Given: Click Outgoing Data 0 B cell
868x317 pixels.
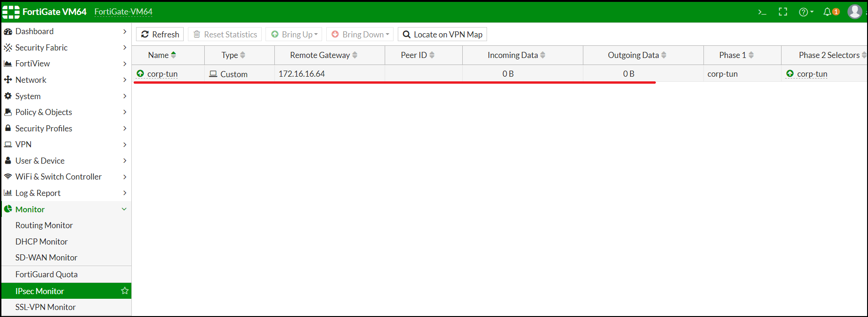Looking at the screenshot, I should [643, 73].
